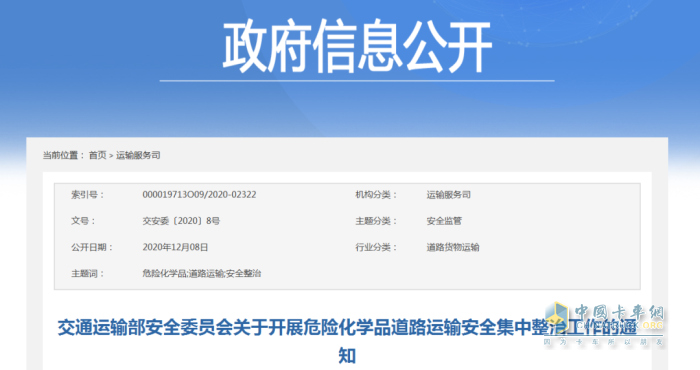
Task: Click the 主题词 field label
Action: [x=88, y=274]
